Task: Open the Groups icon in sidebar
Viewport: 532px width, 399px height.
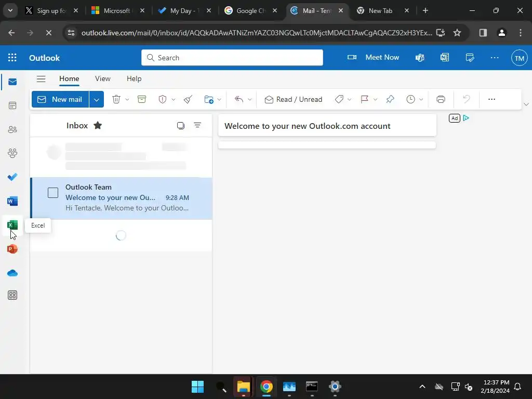Action: [12, 153]
